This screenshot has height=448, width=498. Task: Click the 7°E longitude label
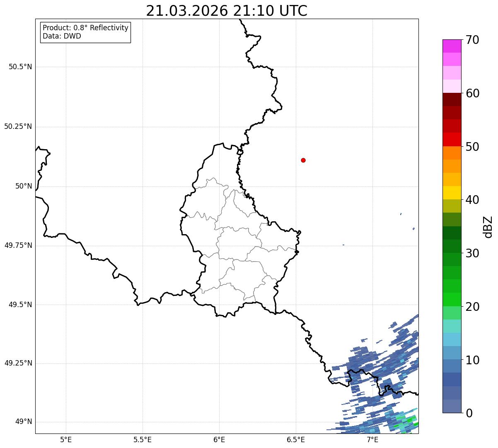tap(372, 439)
